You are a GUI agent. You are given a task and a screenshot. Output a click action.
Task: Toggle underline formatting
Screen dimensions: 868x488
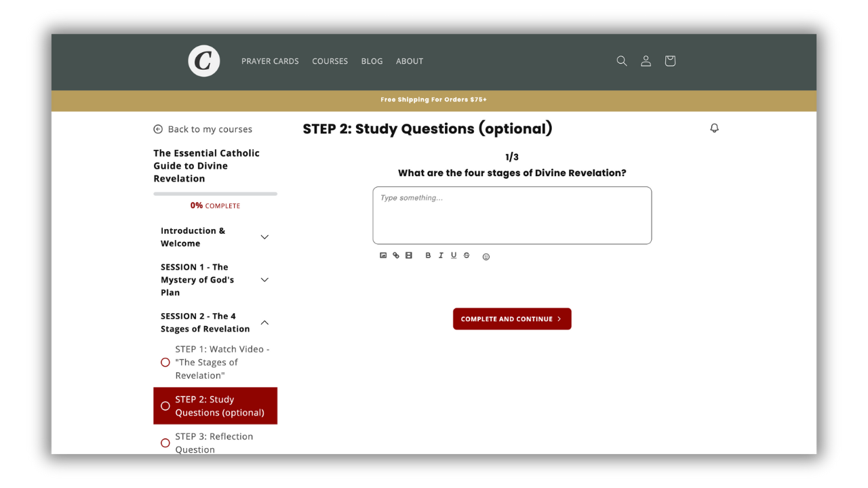[454, 256]
